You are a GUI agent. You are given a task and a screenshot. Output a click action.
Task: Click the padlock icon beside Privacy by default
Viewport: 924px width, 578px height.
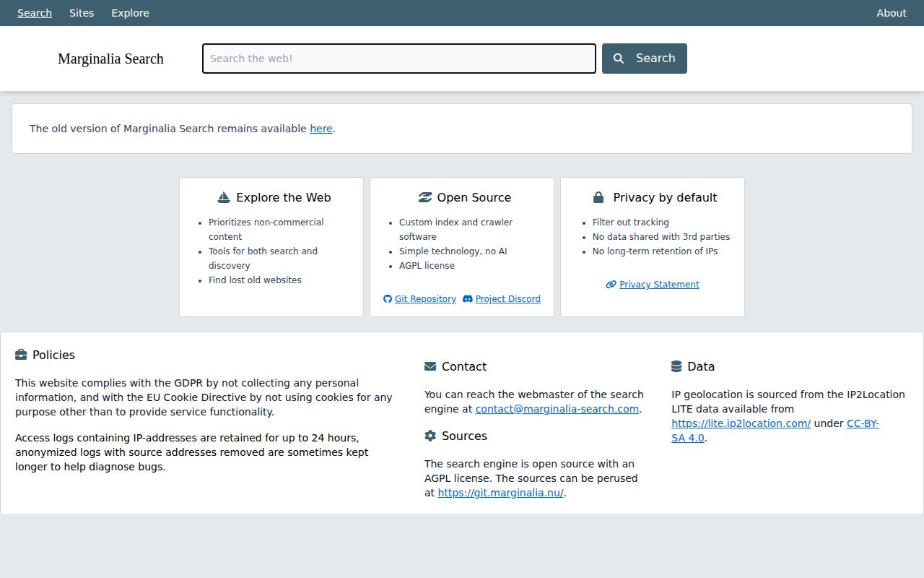(x=598, y=197)
